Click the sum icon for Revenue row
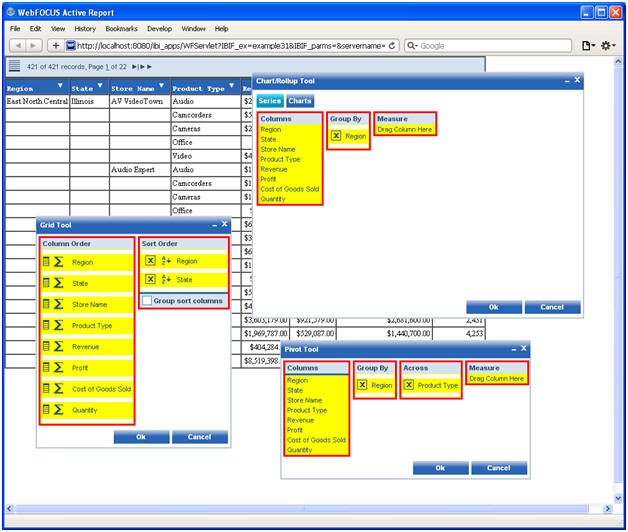 point(58,347)
